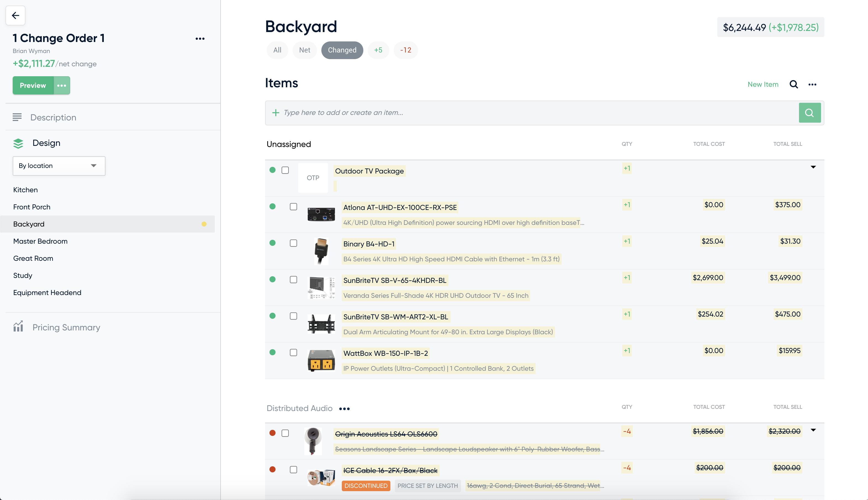Click the Preview button
This screenshot has width=868, height=500.
tap(33, 85)
